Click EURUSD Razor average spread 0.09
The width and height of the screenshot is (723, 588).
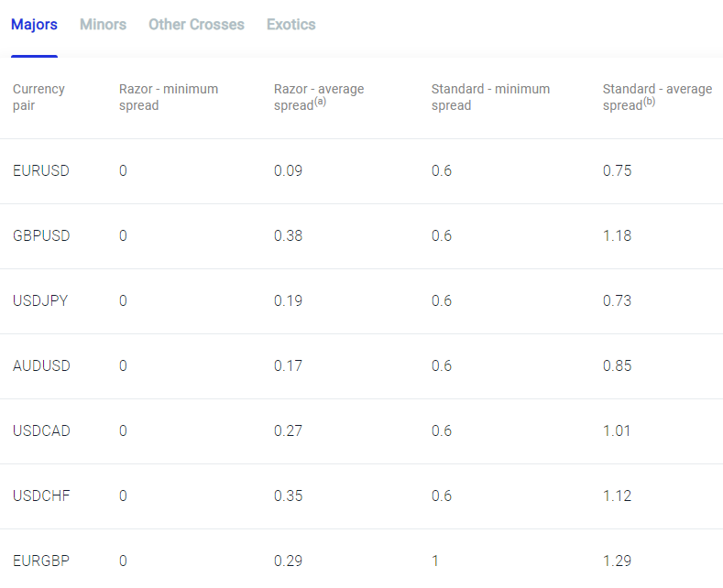(x=288, y=171)
